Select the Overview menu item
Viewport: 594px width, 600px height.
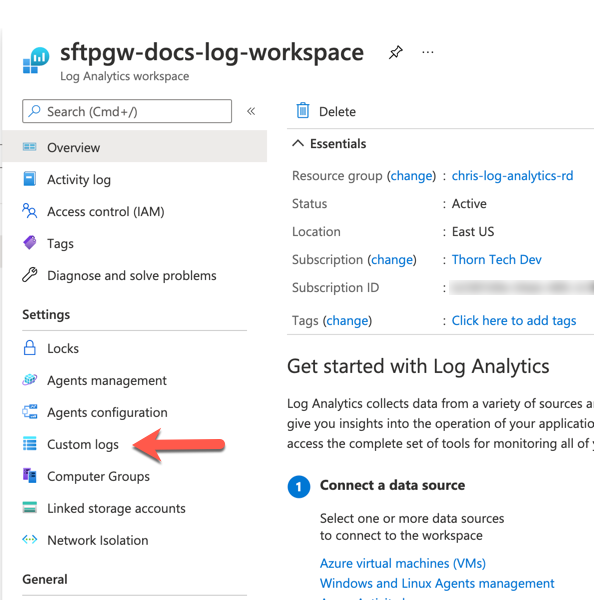pyautogui.click(x=134, y=147)
